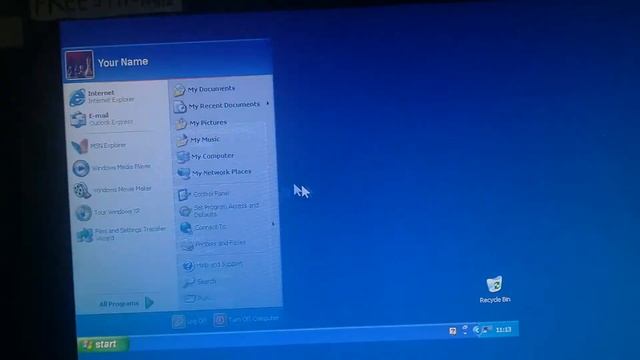This screenshot has height=360, width=640.
Task: Open Outlook Express E-mail icon
Action: point(78,120)
